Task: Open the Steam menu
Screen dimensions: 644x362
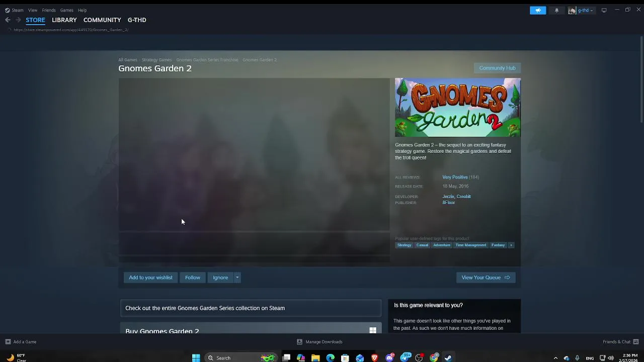Action: click(14, 10)
